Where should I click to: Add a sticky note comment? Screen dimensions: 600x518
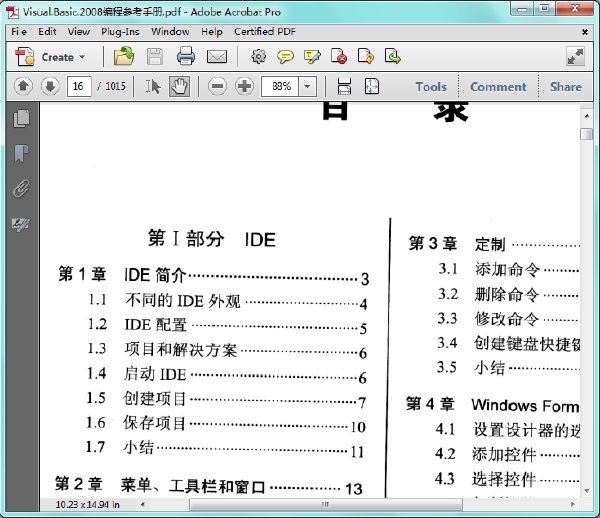tap(285, 57)
